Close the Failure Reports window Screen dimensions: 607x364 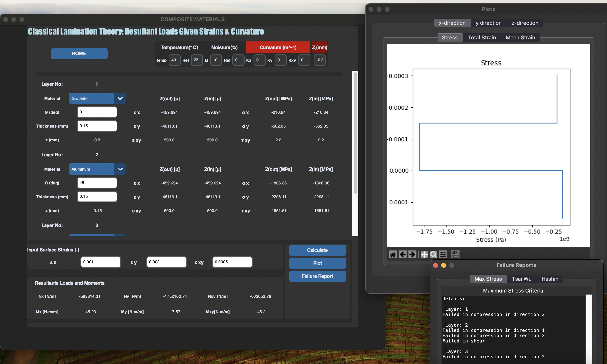click(435, 265)
